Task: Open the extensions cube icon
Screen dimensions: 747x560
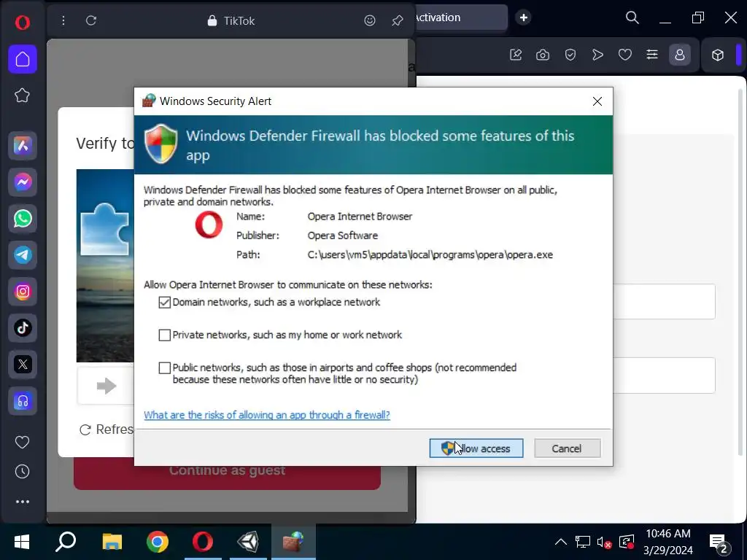Action: pos(718,55)
